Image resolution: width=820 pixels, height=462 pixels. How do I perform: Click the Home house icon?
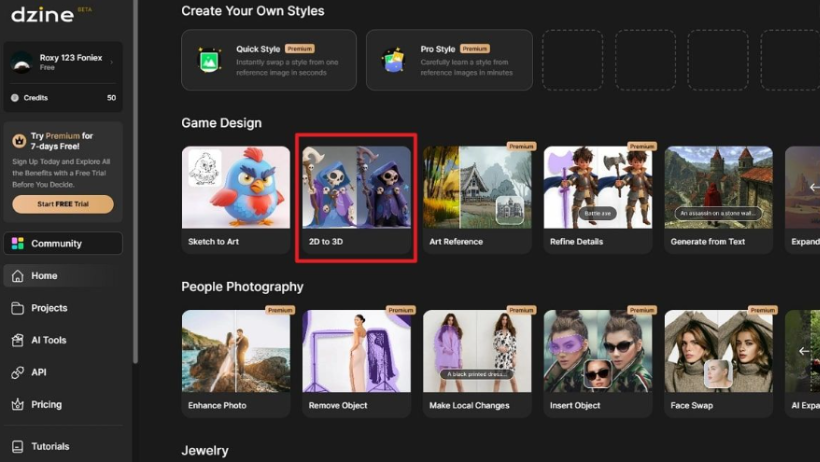pyautogui.click(x=18, y=276)
